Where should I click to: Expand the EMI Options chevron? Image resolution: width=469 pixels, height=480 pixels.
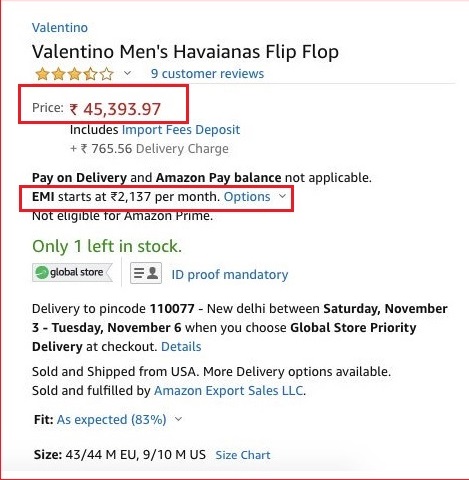tap(282, 196)
